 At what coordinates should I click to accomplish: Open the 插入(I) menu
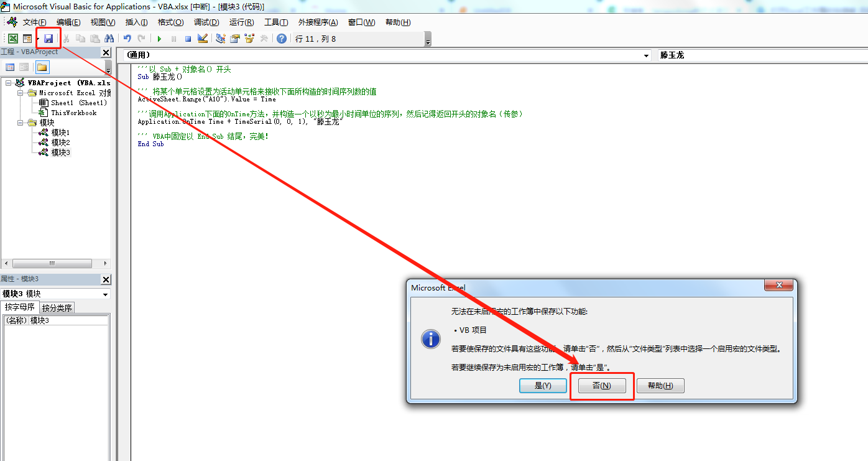[x=136, y=22]
